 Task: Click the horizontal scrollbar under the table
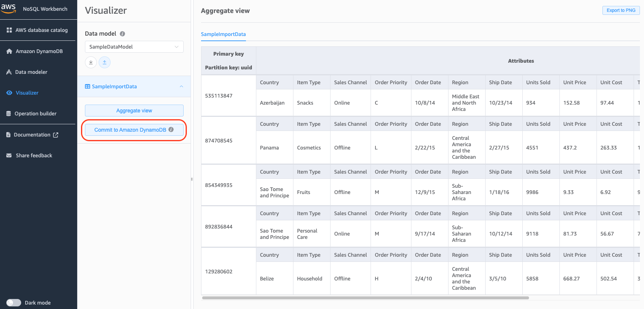point(365,298)
